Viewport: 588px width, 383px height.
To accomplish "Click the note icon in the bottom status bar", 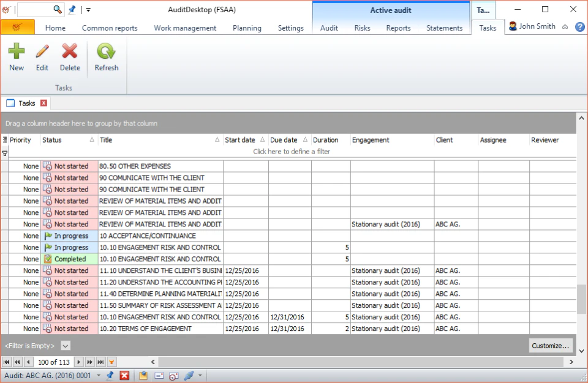I will [143, 376].
